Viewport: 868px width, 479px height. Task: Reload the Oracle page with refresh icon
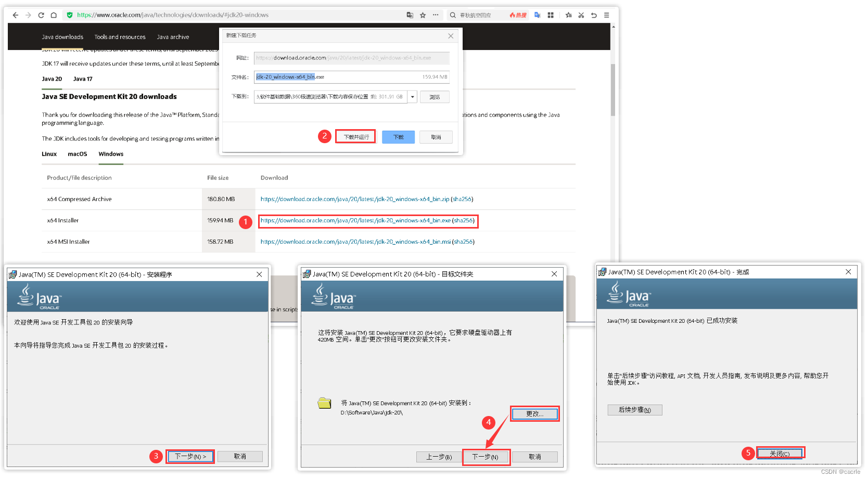click(x=41, y=15)
